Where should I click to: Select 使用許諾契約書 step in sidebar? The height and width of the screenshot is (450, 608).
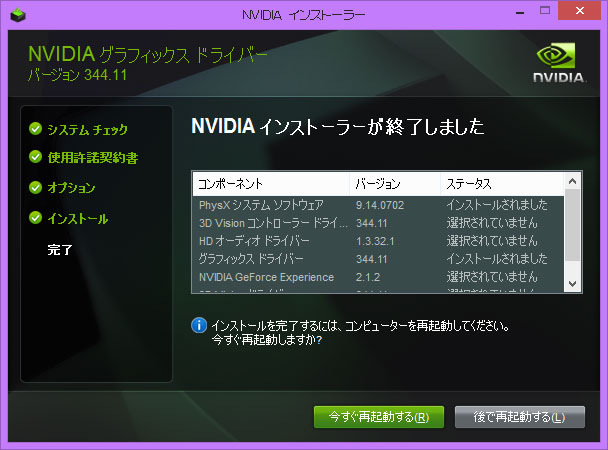click(93, 158)
